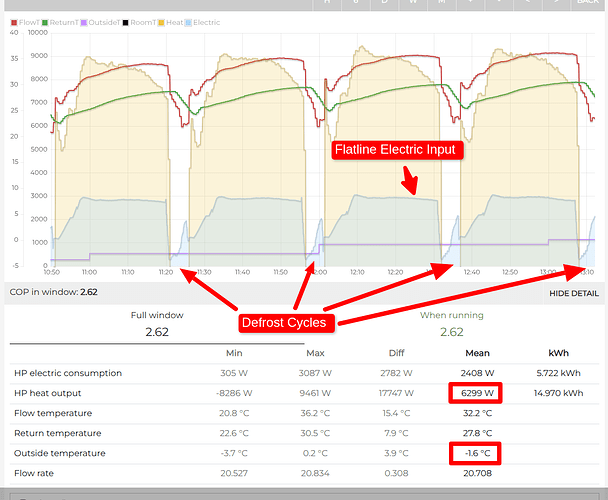Select the Return temperature row label
The height and width of the screenshot is (500, 608).
58,433
